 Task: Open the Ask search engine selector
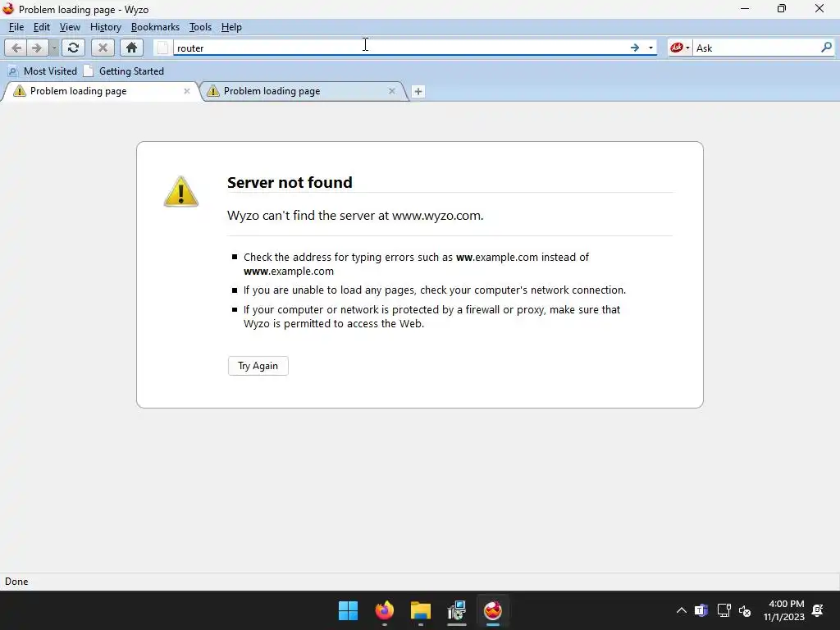click(x=679, y=48)
